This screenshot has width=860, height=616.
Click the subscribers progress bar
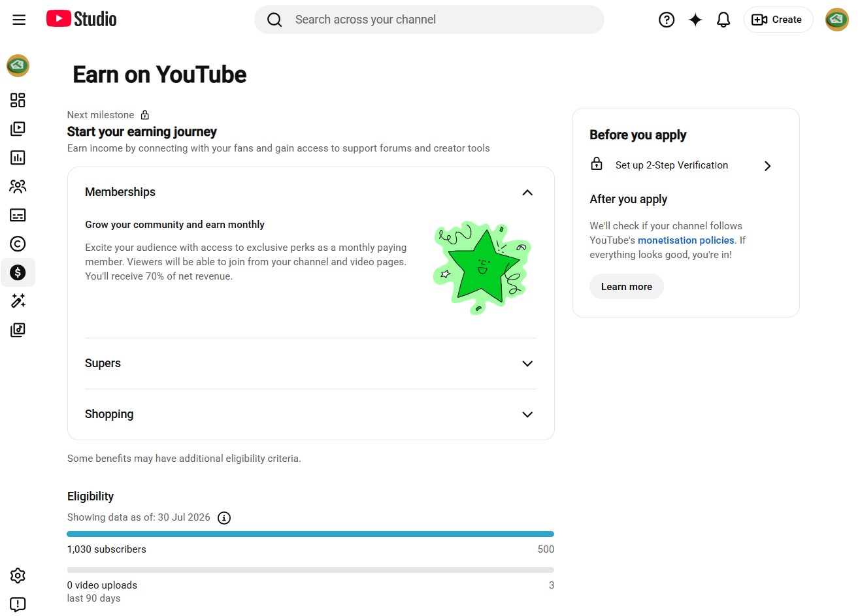[310, 534]
